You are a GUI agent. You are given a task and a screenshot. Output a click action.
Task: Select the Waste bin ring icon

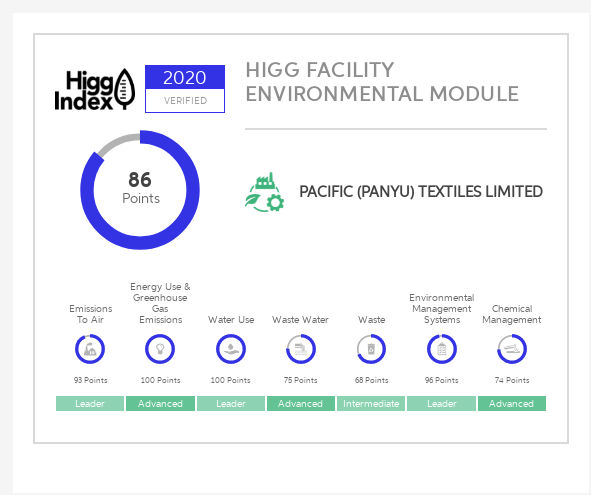coord(371,349)
